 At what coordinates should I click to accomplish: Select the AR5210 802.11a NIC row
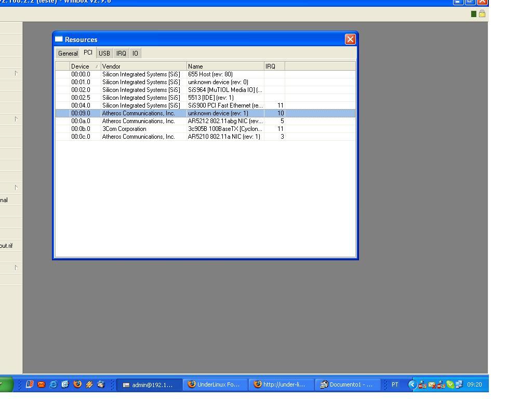[x=205, y=137]
